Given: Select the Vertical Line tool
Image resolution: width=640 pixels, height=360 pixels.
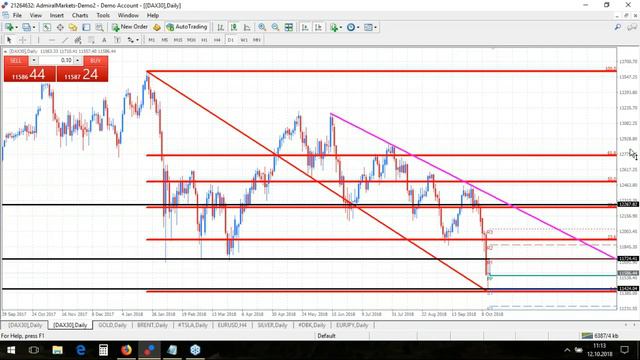Looking at the screenshot, I should point(38,40).
